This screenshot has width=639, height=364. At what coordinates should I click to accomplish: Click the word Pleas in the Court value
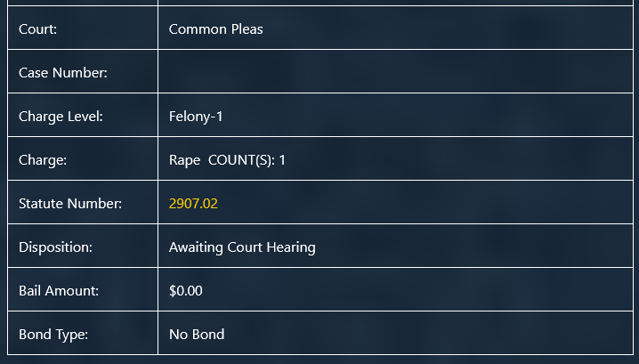[246, 29]
